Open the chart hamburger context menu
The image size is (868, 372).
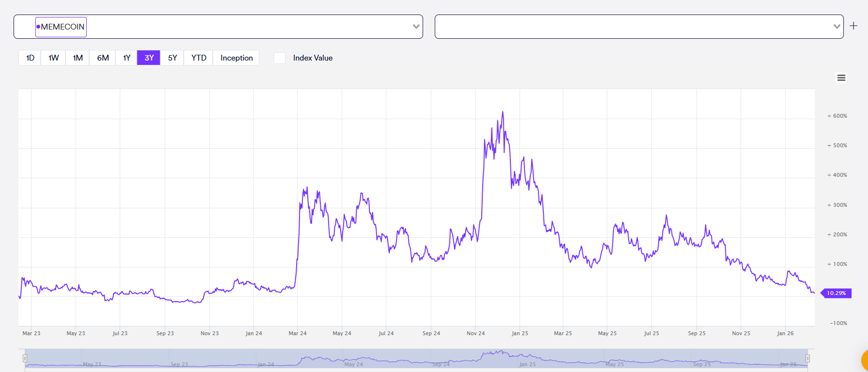841,78
